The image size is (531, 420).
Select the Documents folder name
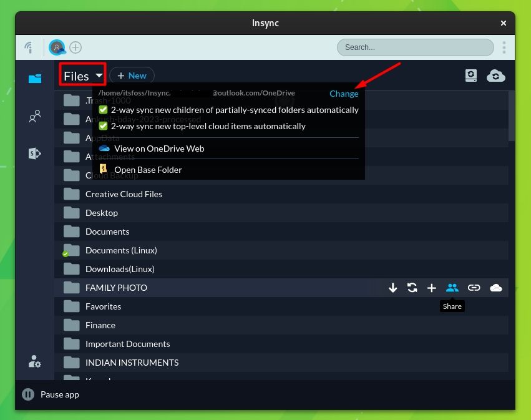click(107, 232)
